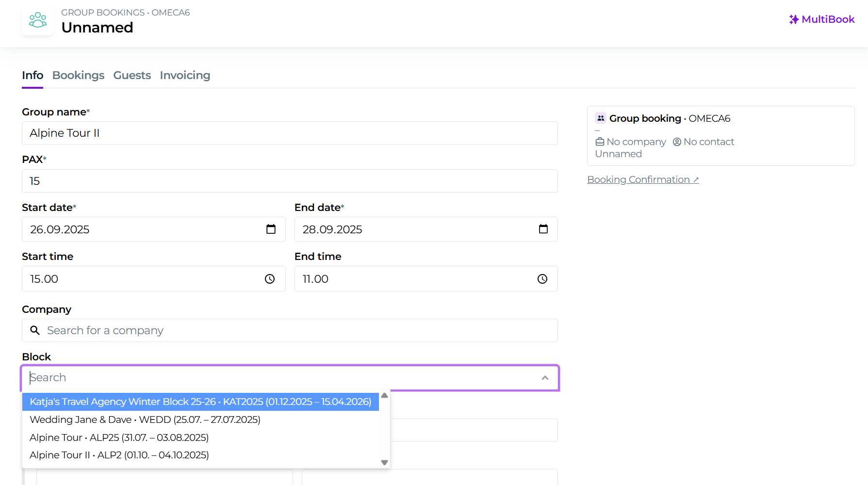
Task: Open the End date calendar picker
Action: [x=543, y=229]
